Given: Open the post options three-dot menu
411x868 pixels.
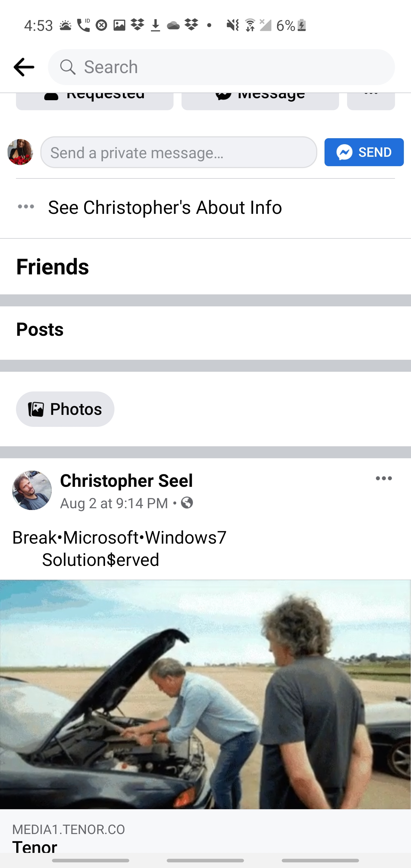Looking at the screenshot, I should [x=383, y=479].
